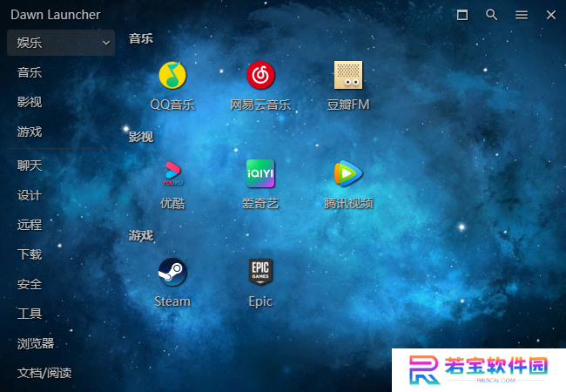Open the Steam icon

coord(172,272)
